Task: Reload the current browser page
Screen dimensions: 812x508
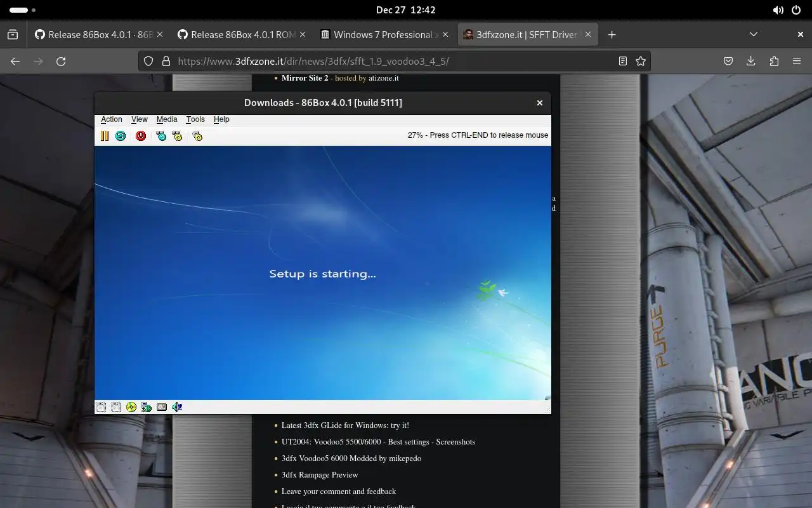Action: [x=61, y=61]
